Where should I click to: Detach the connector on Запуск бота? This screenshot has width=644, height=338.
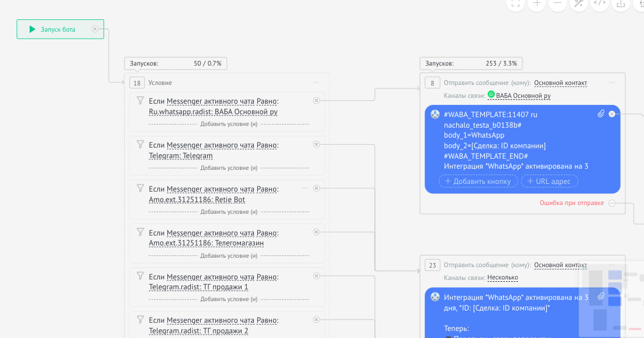click(x=95, y=29)
